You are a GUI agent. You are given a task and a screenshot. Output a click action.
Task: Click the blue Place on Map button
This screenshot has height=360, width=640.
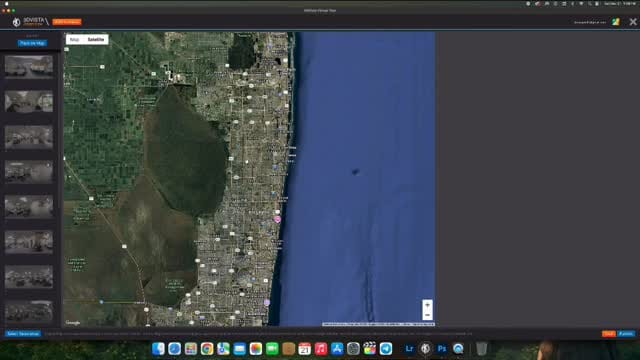(32, 43)
